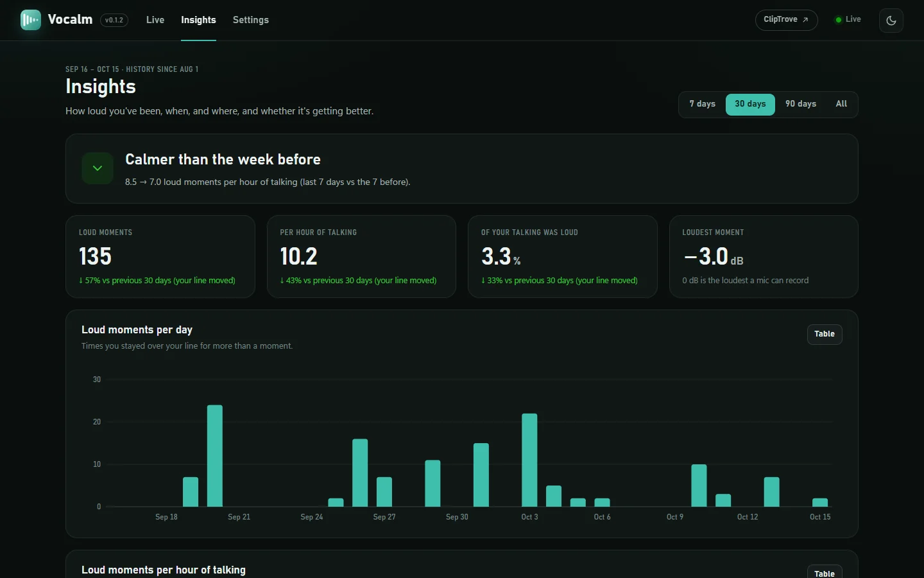Screen dimensions: 924x578
Task: Show Table view for Loud moments per day
Action: coord(825,334)
